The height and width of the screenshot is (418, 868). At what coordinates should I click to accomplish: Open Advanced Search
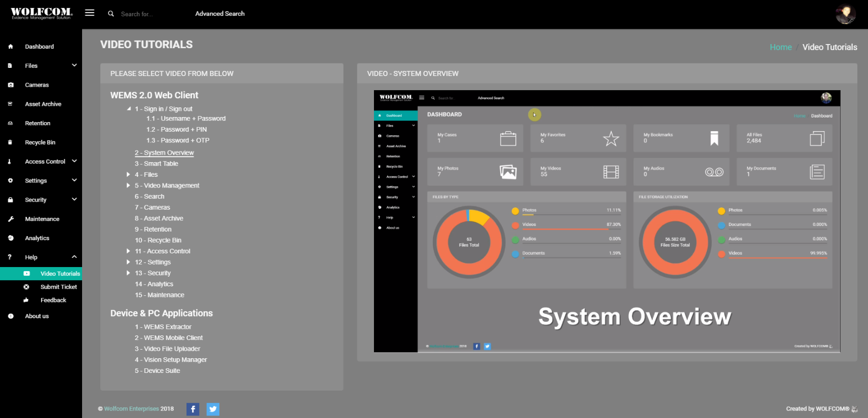(x=220, y=14)
